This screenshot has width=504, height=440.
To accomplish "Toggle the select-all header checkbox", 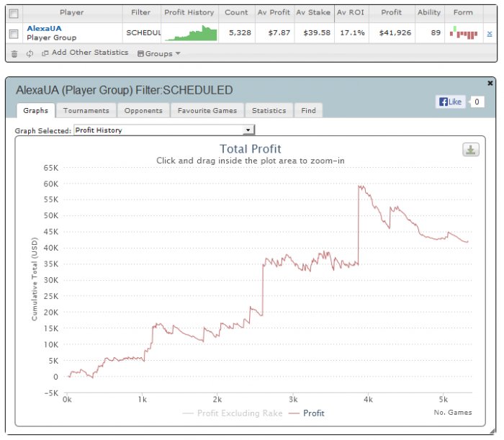I will [14, 13].
